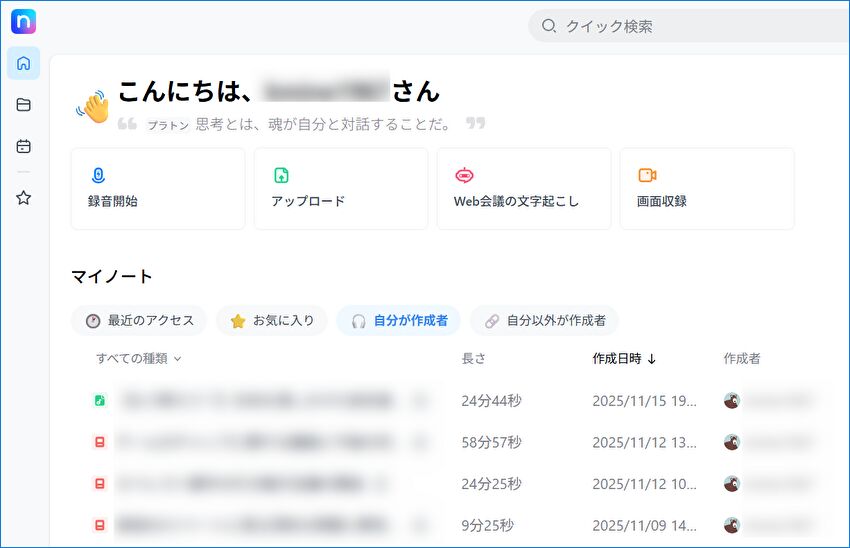
Task: Click the クイック検索 search field
Action: (690, 26)
